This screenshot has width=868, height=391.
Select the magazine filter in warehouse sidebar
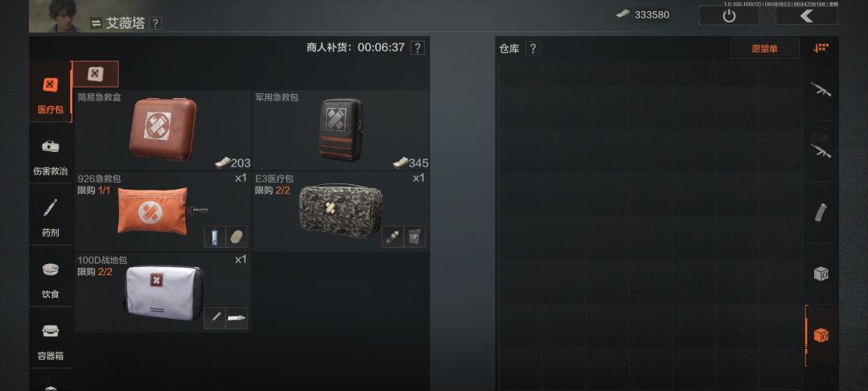(x=821, y=213)
